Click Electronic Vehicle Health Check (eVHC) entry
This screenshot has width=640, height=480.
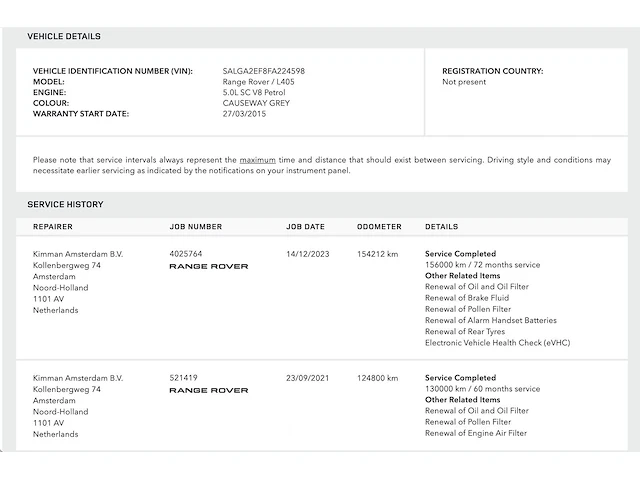pyautogui.click(x=498, y=343)
